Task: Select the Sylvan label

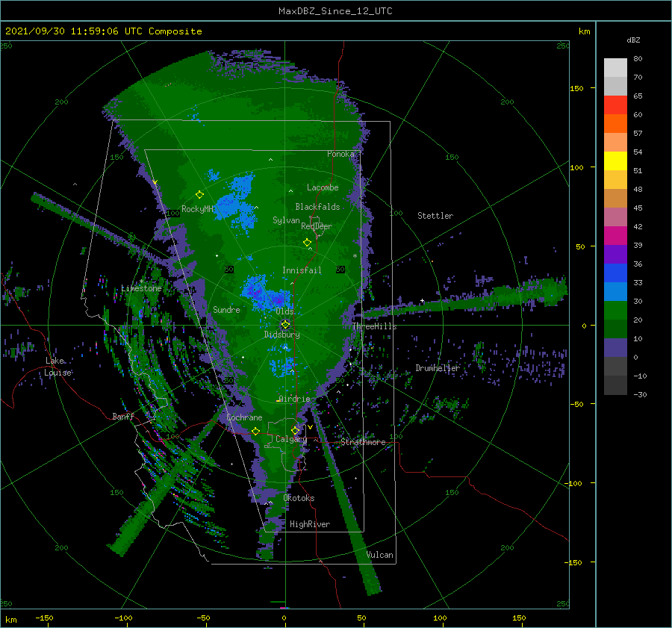Action: 286,220
